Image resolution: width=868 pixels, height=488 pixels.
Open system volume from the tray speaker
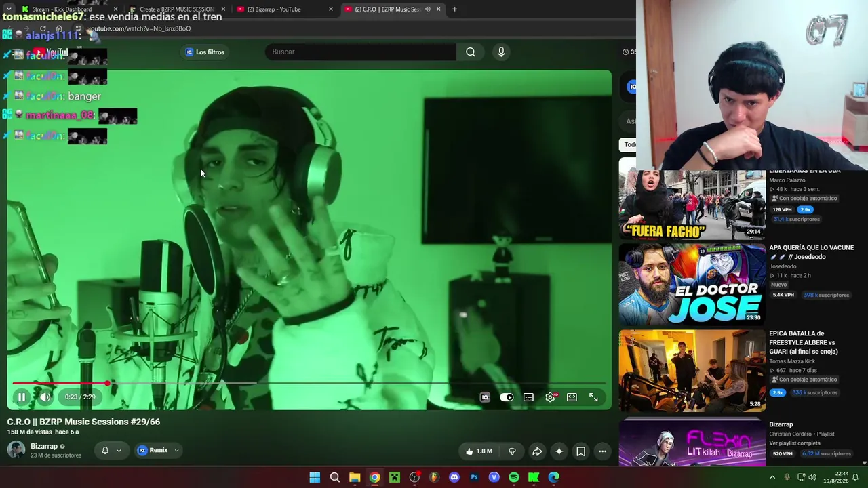[x=812, y=477]
